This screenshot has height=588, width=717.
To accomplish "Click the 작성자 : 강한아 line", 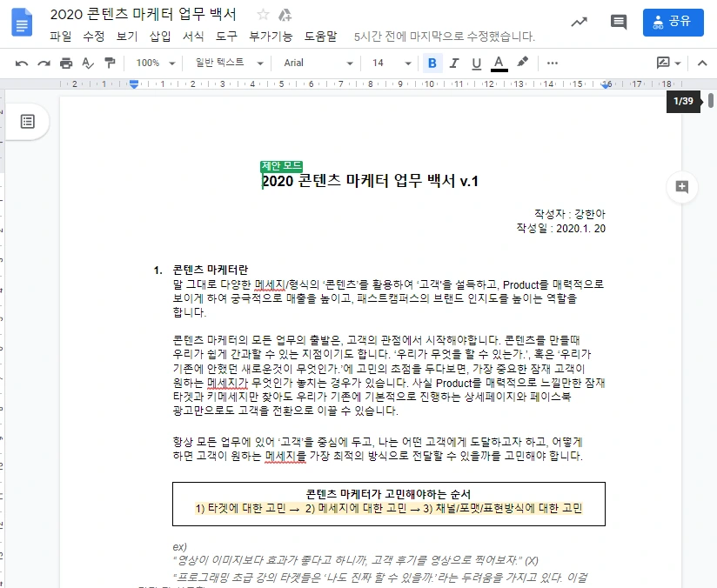I will pos(570,214).
